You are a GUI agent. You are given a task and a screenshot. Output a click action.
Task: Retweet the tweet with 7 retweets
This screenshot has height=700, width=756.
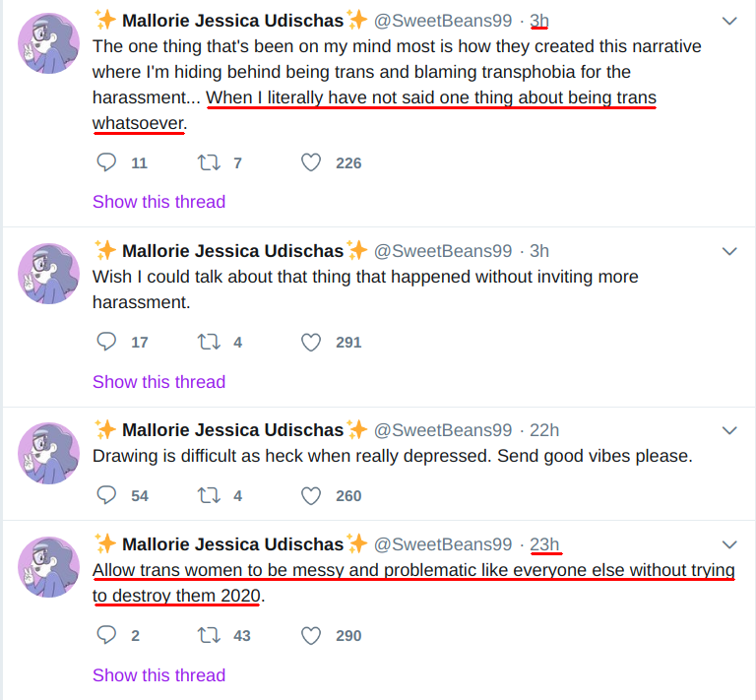coord(209,162)
